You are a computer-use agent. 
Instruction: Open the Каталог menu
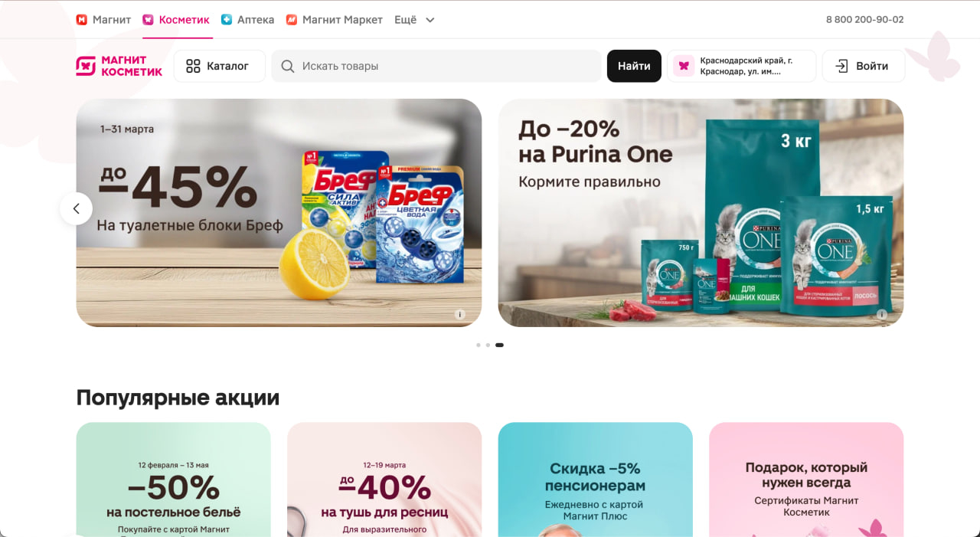click(x=219, y=66)
